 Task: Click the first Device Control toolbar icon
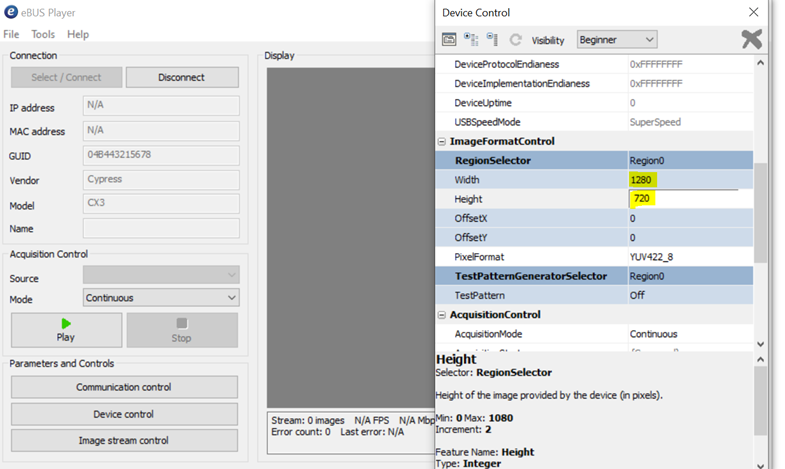click(x=450, y=40)
